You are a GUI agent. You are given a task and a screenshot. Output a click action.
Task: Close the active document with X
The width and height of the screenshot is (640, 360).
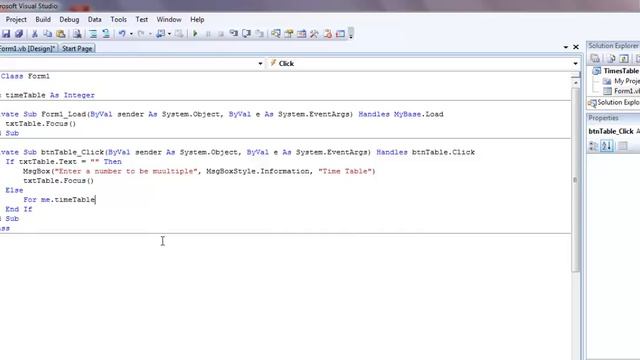click(576, 47)
